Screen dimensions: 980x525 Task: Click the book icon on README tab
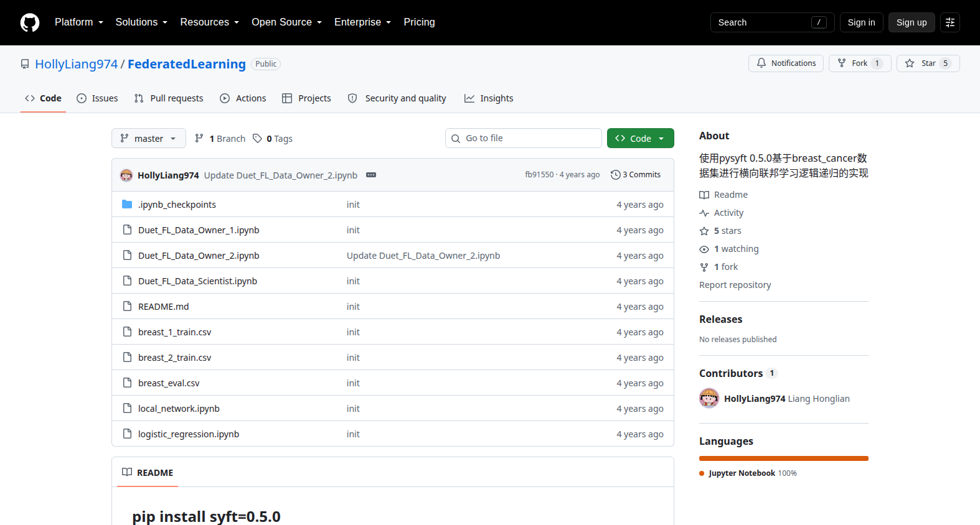[127, 472]
